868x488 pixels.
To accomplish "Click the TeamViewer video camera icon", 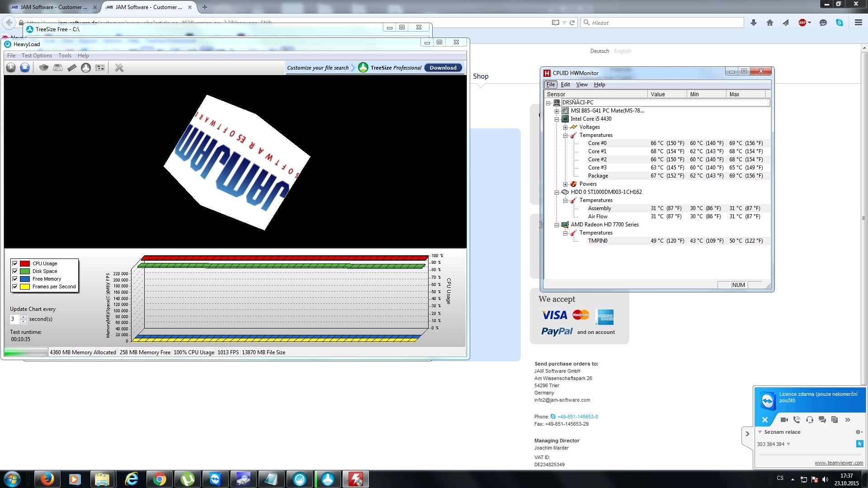I will pyautogui.click(x=784, y=420).
